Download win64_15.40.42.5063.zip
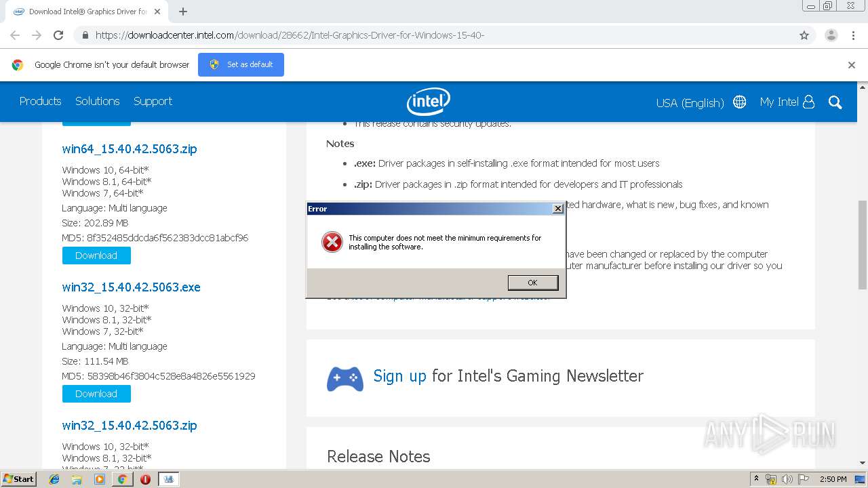This screenshot has height=488, width=868. pyautogui.click(x=96, y=256)
